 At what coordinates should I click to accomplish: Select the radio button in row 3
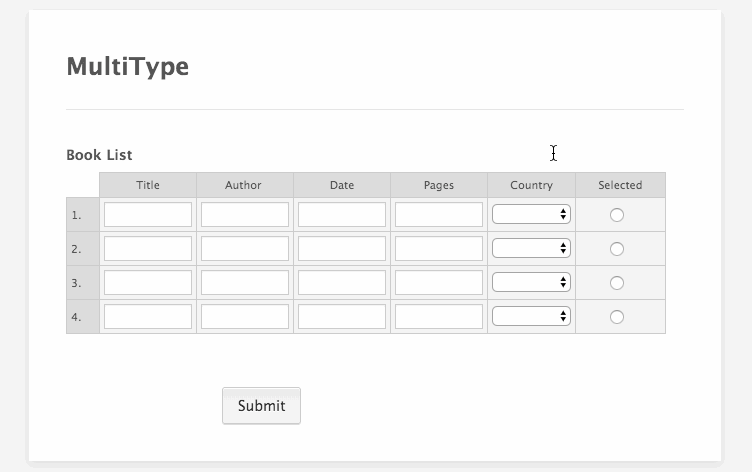coord(617,283)
